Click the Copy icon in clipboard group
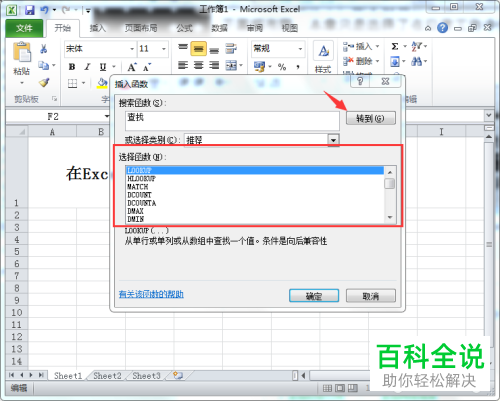500x401 pixels. tap(43, 65)
